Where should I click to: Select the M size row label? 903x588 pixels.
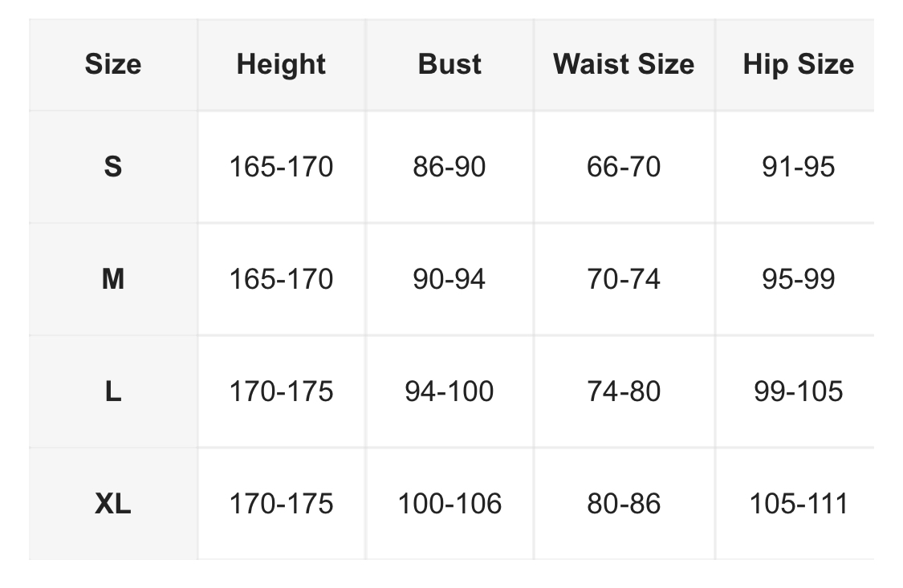(112, 279)
